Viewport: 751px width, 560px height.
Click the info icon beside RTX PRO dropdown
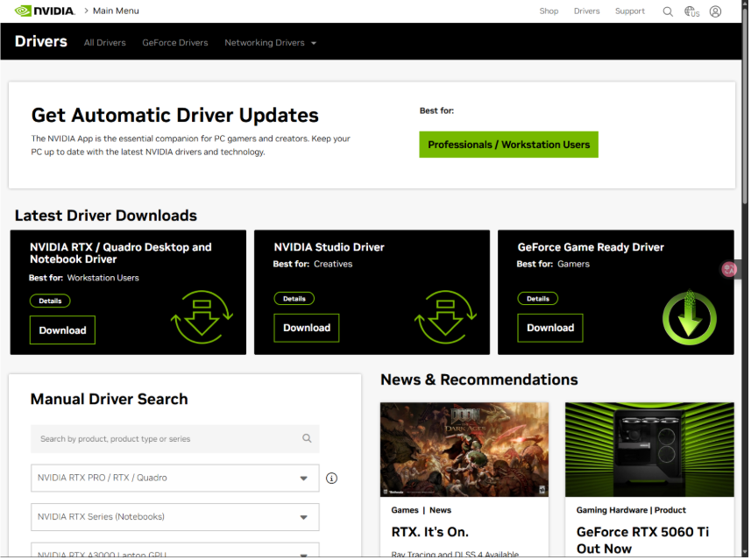tap(331, 478)
